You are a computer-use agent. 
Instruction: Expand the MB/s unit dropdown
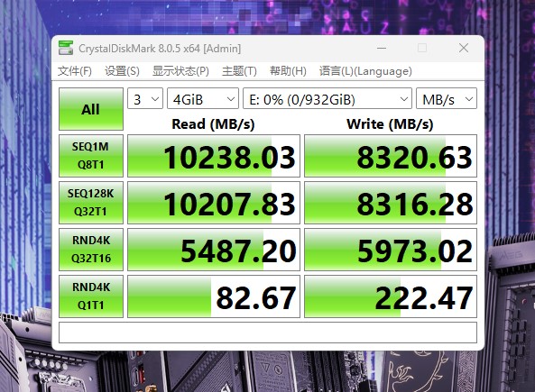pos(447,98)
